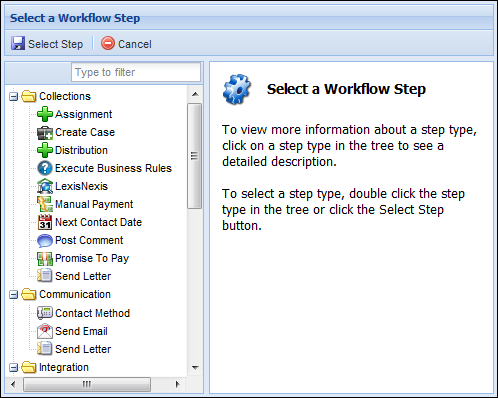This screenshot has width=498, height=398.
Task: Select the Send Email step
Action: coord(81,331)
